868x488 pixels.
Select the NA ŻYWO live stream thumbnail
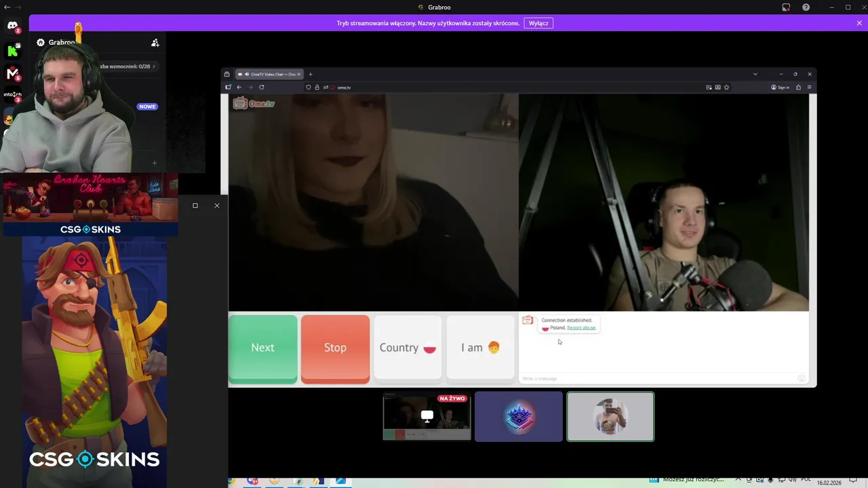[x=427, y=416]
